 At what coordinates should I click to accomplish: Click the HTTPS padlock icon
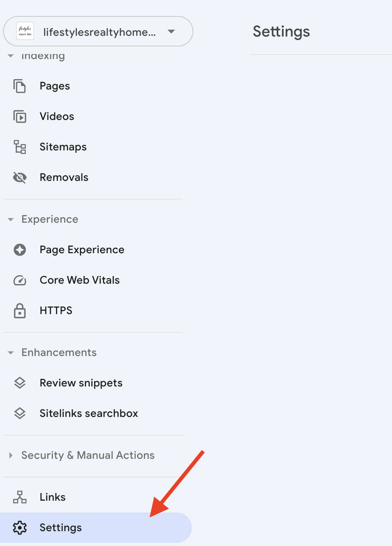tap(20, 311)
